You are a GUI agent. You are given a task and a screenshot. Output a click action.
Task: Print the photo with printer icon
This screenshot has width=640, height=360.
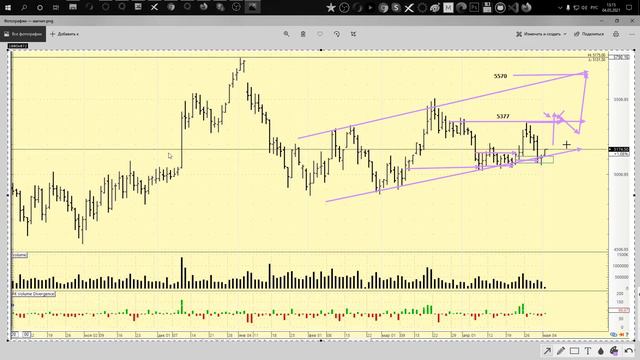point(616,34)
